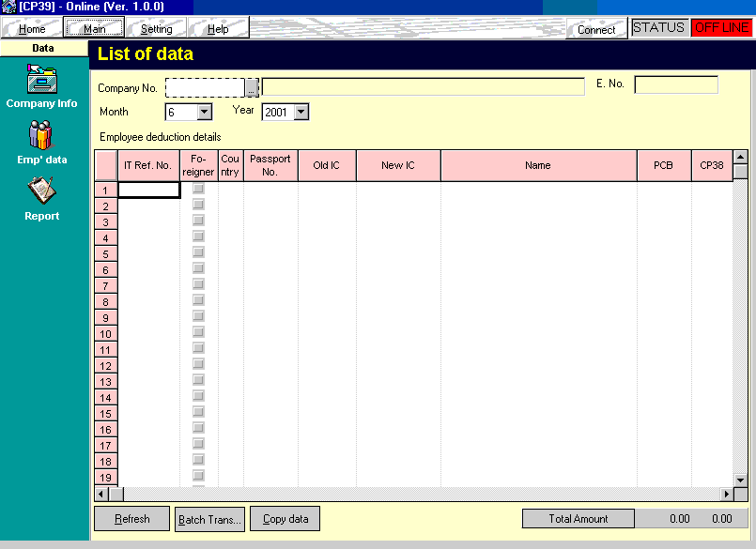The height and width of the screenshot is (549, 756).
Task: Click the CP39 application icon in title bar
Action: coord(8,7)
